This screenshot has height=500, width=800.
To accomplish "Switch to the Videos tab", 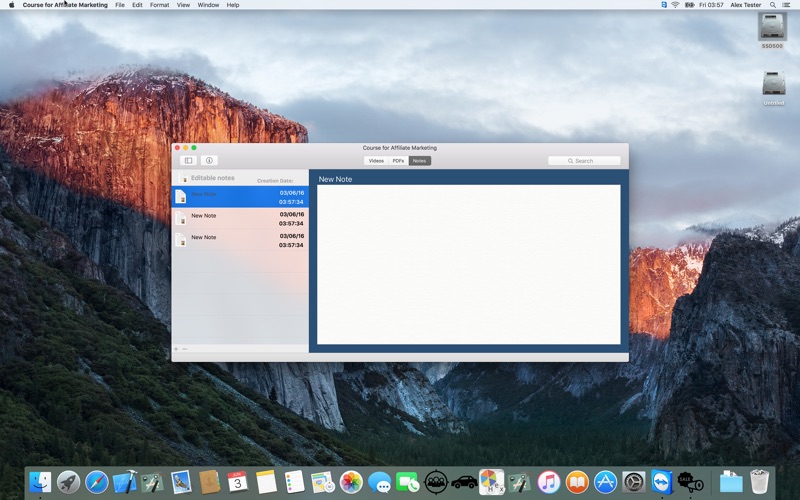I will (376, 160).
